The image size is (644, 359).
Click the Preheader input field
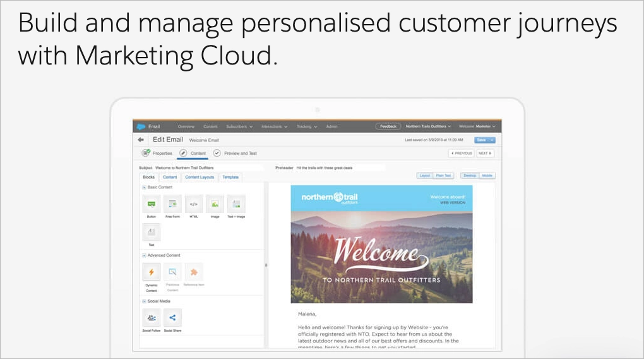pyautogui.click(x=340, y=167)
